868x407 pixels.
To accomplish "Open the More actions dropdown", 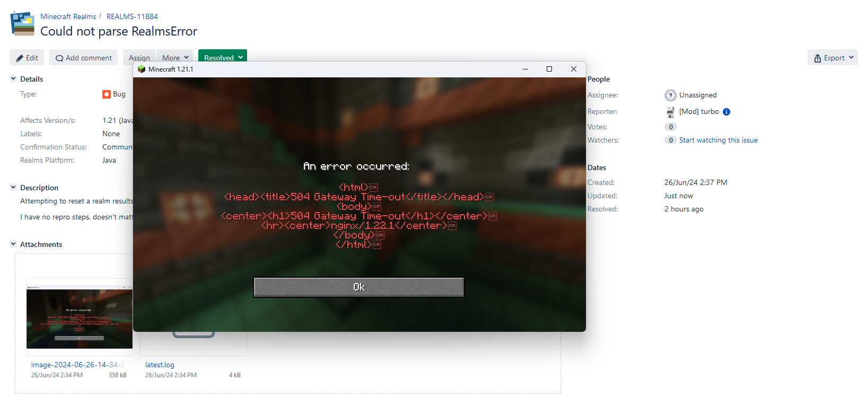I will (x=175, y=58).
